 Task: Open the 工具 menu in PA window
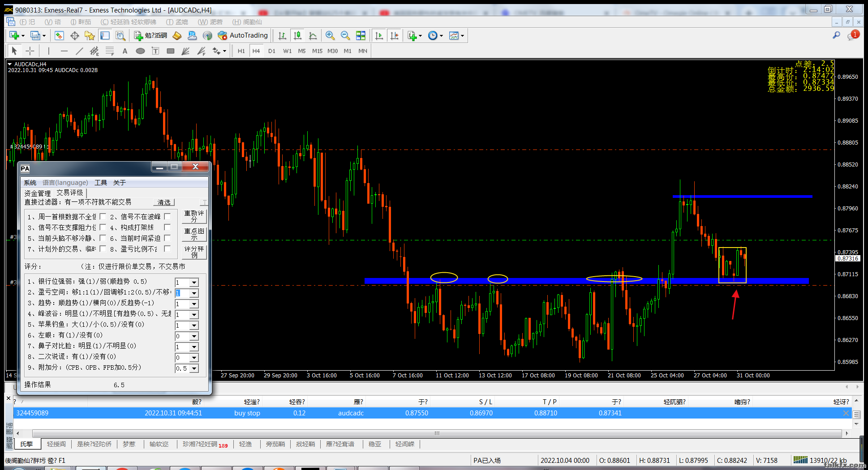pos(101,183)
